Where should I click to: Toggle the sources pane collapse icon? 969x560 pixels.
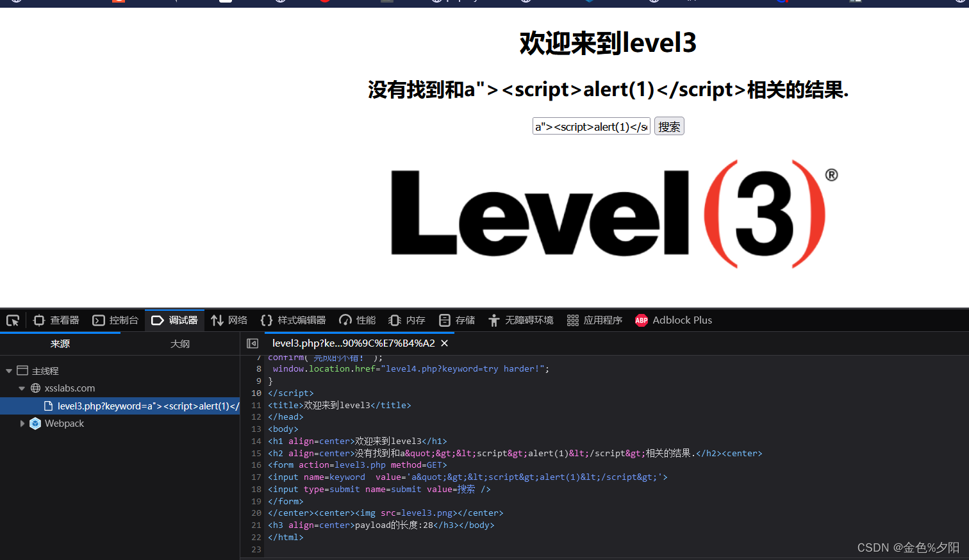coord(253,343)
